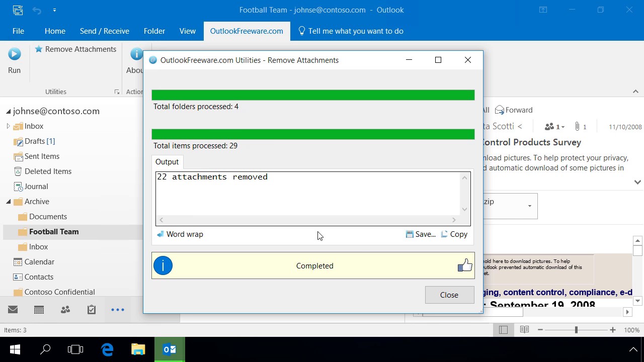Run the selected utility from the ribbon
This screenshot has height=362, width=644.
tap(14, 60)
